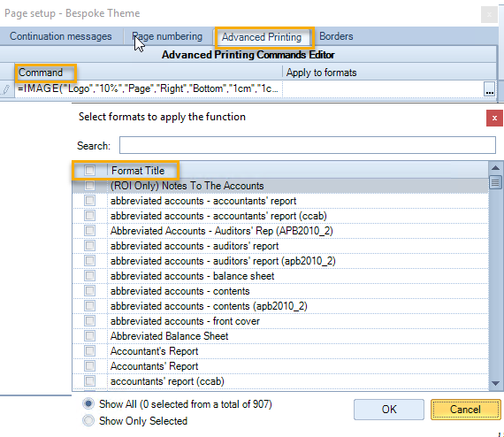
Task: Select Show Only Selected radio button
Action: [x=88, y=420]
